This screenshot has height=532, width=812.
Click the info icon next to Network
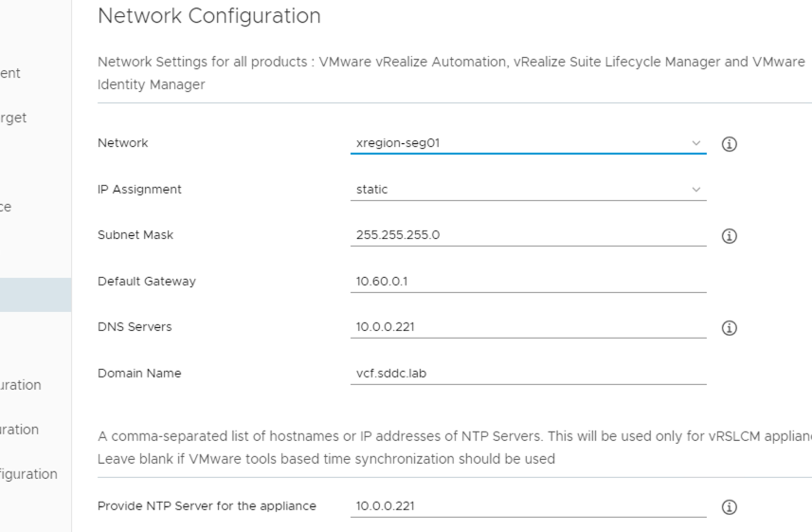click(x=729, y=144)
